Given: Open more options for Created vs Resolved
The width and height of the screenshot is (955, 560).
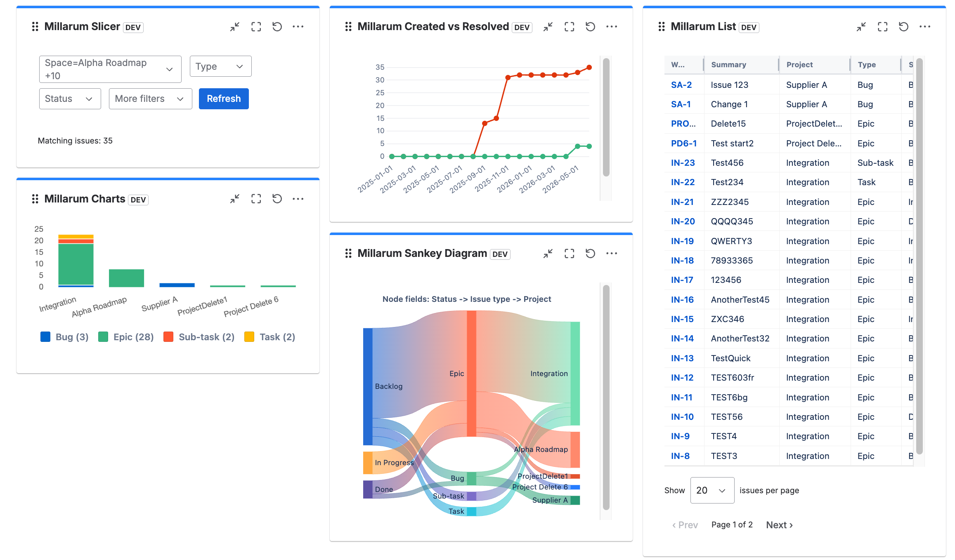Looking at the screenshot, I should tap(611, 27).
